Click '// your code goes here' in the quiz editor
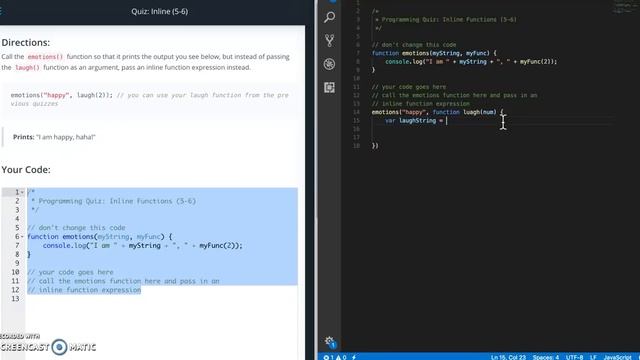This screenshot has width=640, height=360. (70, 272)
